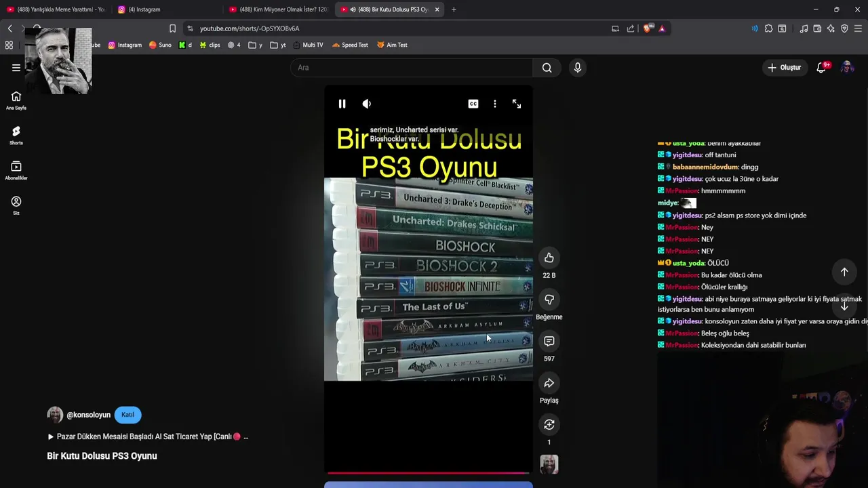
Task: Go back in browser history
Action: (9, 28)
